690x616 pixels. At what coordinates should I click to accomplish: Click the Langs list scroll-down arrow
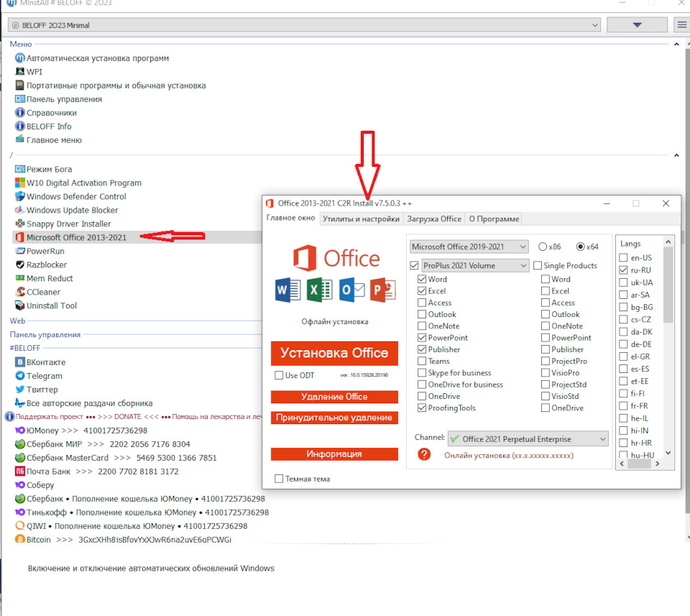pos(668,453)
